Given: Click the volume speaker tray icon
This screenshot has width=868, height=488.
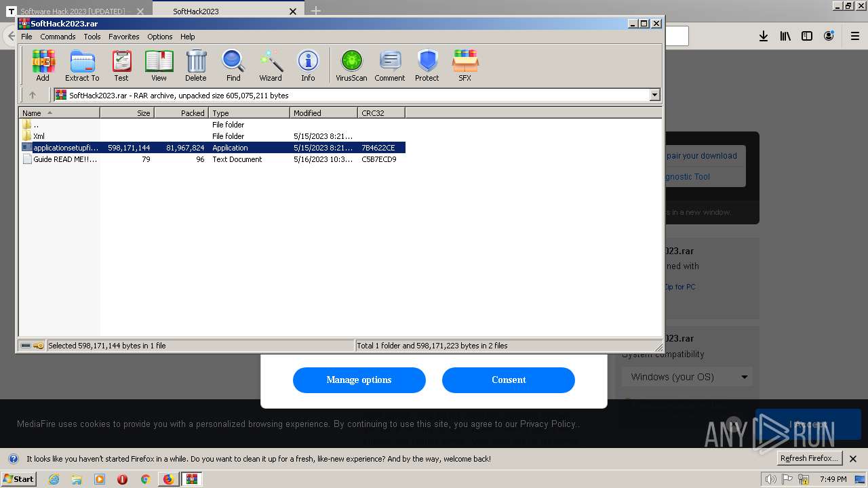Looking at the screenshot, I should click(770, 479).
